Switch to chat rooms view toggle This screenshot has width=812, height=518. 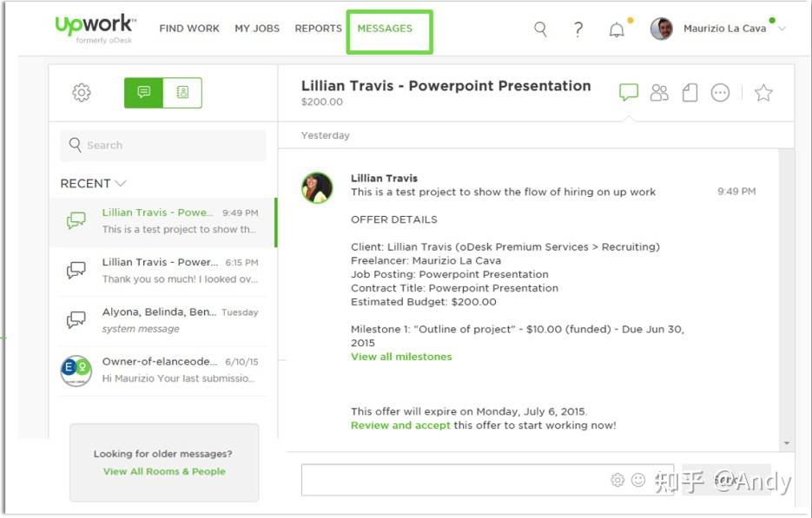click(x=143, y=93)
